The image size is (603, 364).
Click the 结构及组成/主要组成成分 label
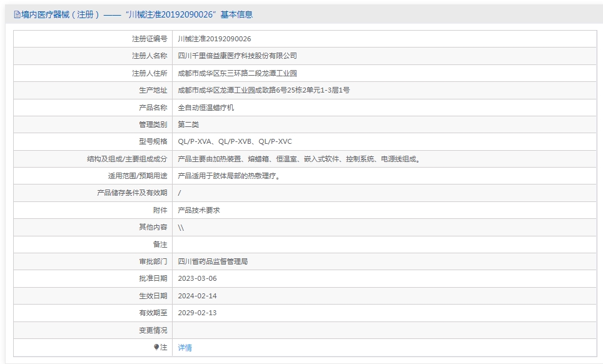[127, 159]
